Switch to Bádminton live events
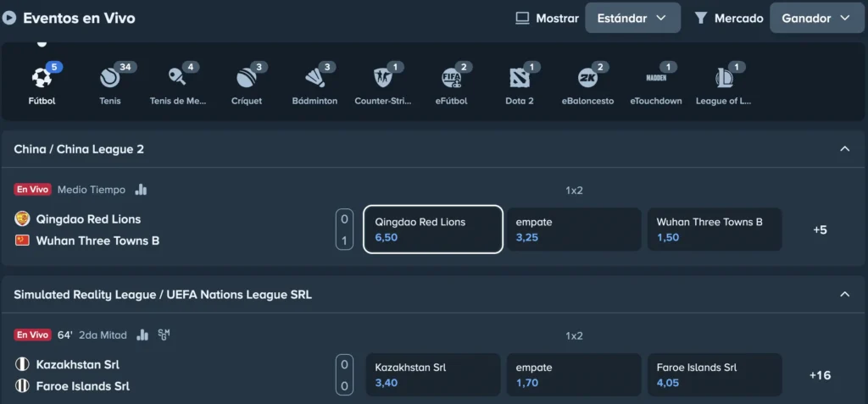This screenshot has width=868, height=404. (x=314, y=79)
